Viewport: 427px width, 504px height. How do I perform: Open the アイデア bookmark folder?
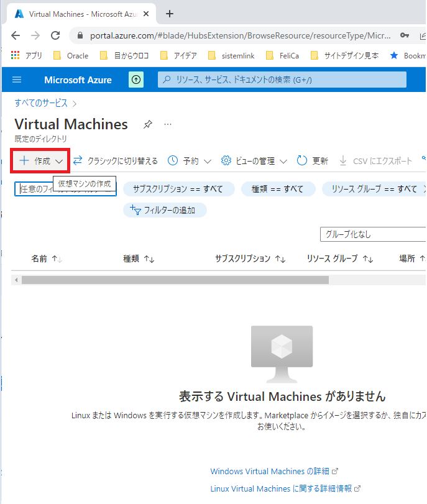[x=178, y=55]
